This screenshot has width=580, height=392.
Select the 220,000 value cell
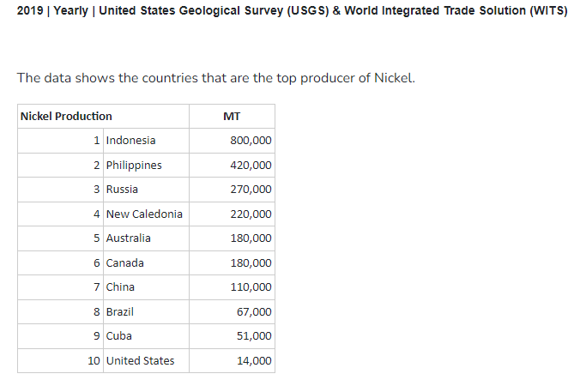pos(251,214)
